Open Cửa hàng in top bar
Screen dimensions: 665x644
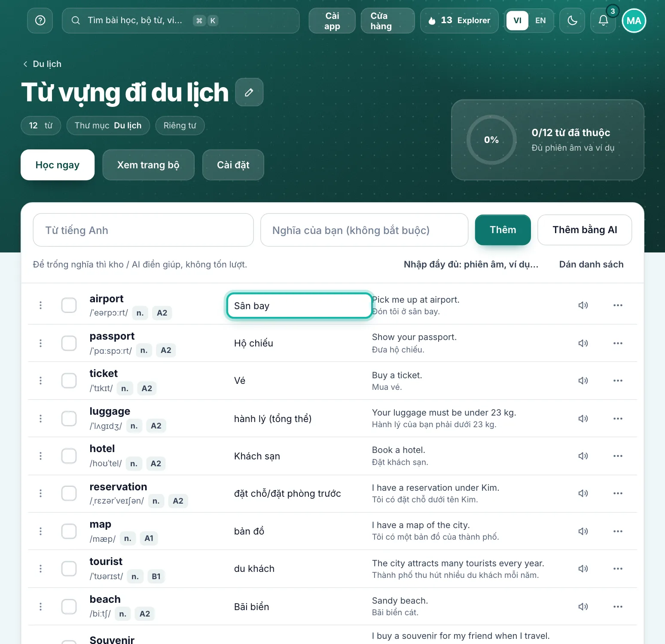pyautogui.click(x=387, y=21)
